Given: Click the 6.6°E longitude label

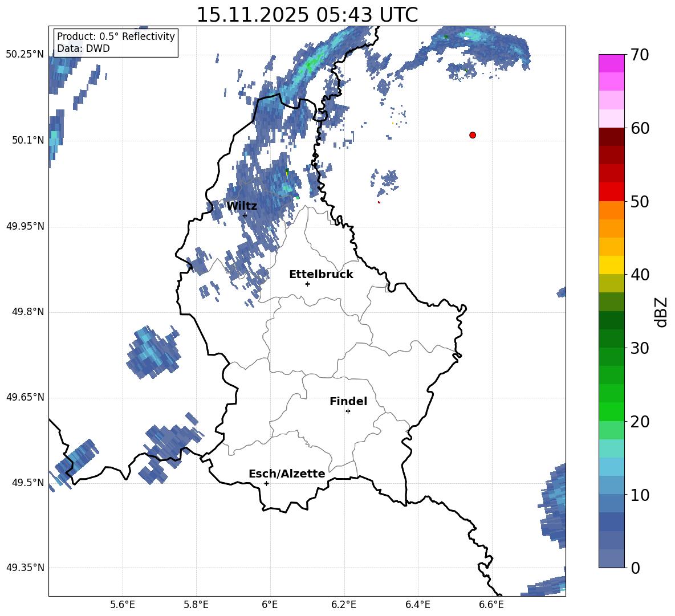Looking at the screenshot, I should pyautogui.click(x=491, y=605).
